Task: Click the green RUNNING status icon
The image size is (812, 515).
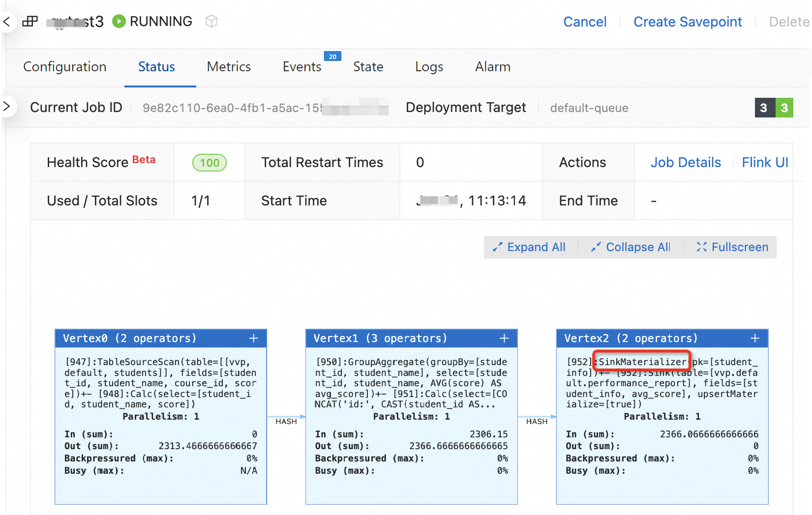Action: [x=119, y=21]
